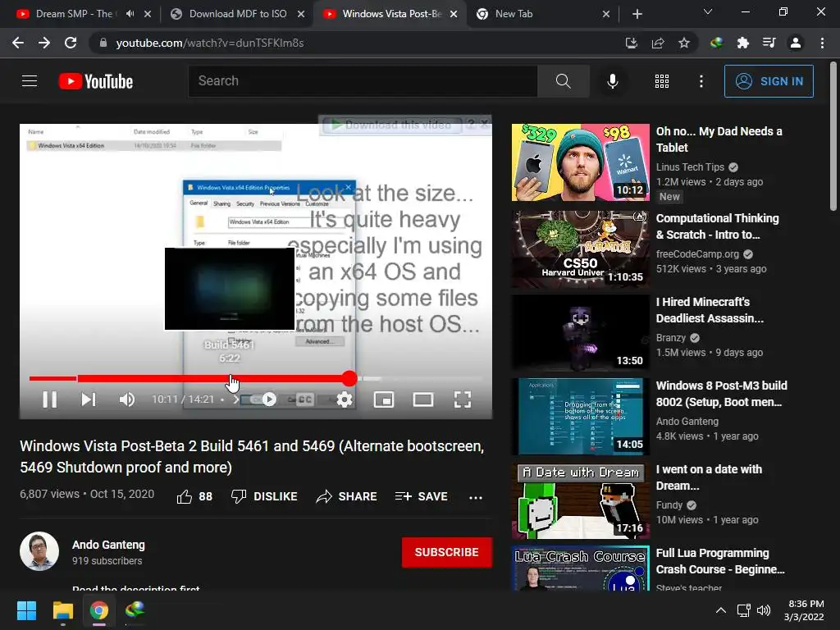Click the search magnifier button
The image size is (840, 630).
coord(563,81)
